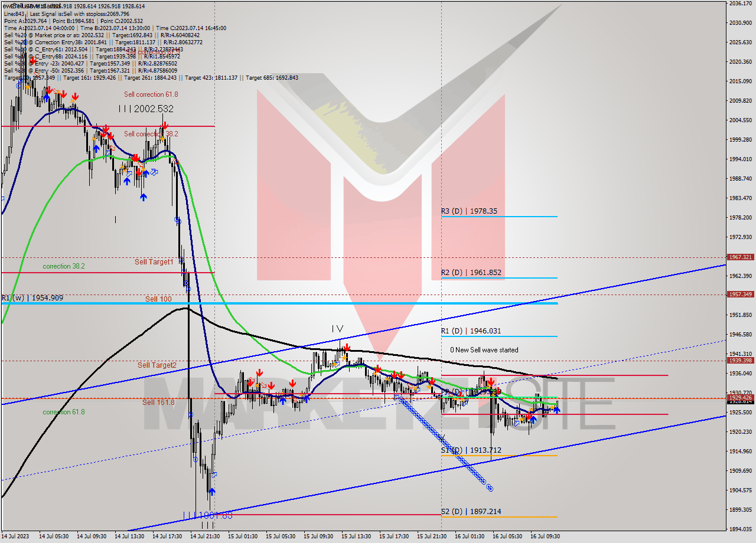Screen dimensions: 756x543
Task: Click the 2030.990 price on the axis
Action: click(740, 22)
